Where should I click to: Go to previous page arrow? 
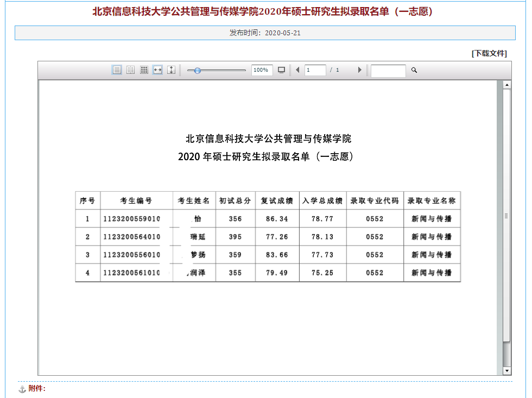tap(297, 70)
